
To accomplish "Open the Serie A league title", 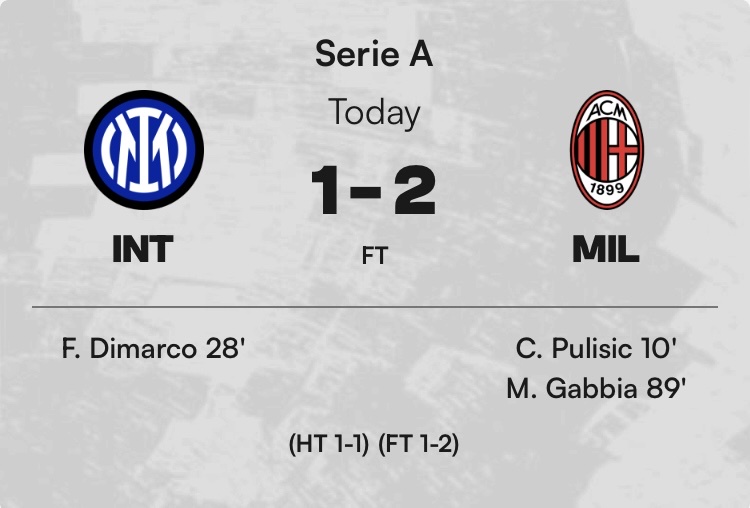I will [x=374, y=54].
